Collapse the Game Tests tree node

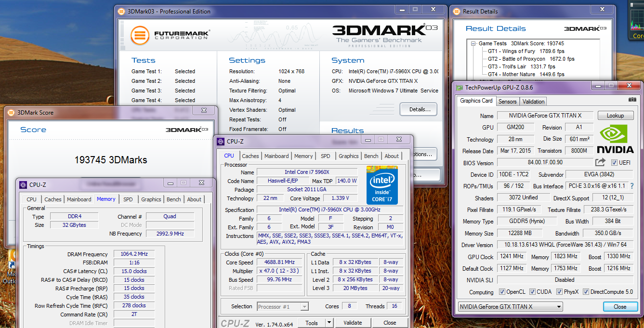[x=473, y=43]
